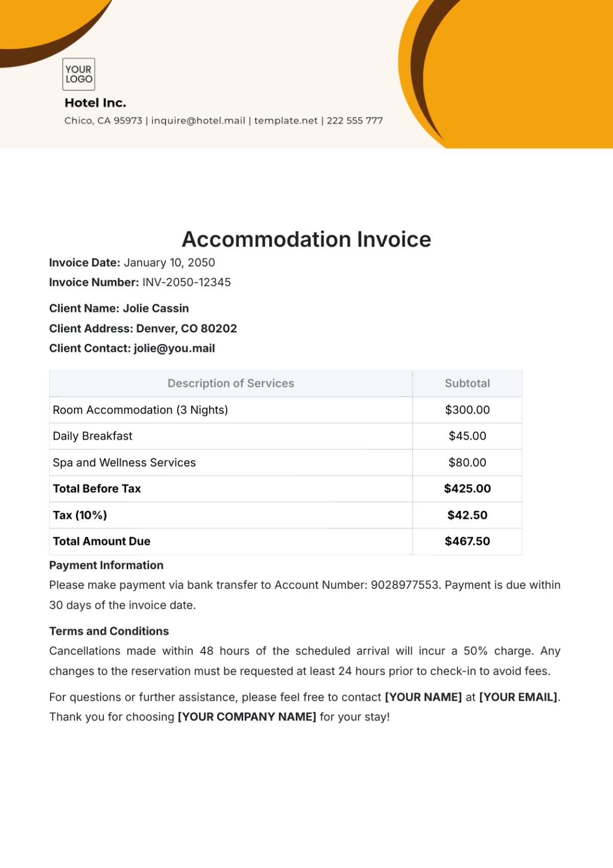Click the Description of Services column header
The width and height of the screenshot is (613, 868).
point(231,383)
